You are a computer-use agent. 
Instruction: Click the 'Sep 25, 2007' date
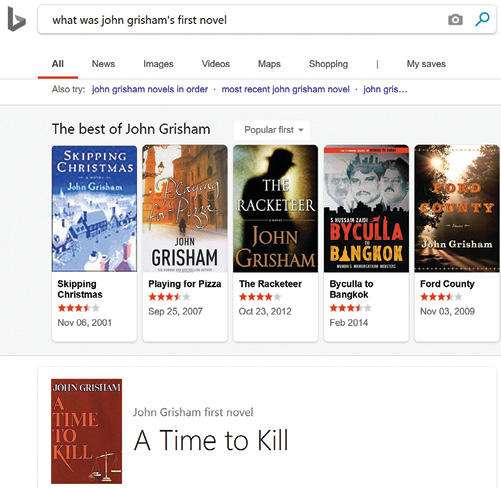point(175,311)
